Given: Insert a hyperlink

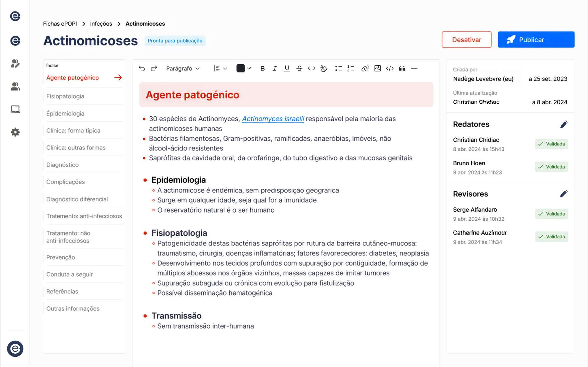Looking at the screenshot, I should click(x=365, y=68).
